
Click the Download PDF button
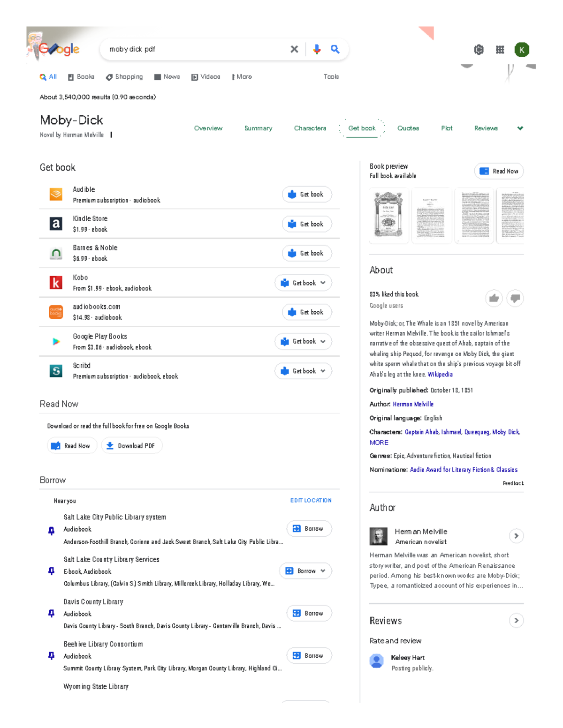click(x=131, y=446)
